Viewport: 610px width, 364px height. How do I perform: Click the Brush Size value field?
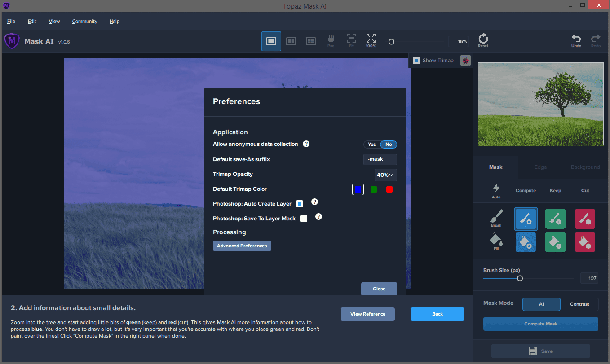tap(589, 278)
